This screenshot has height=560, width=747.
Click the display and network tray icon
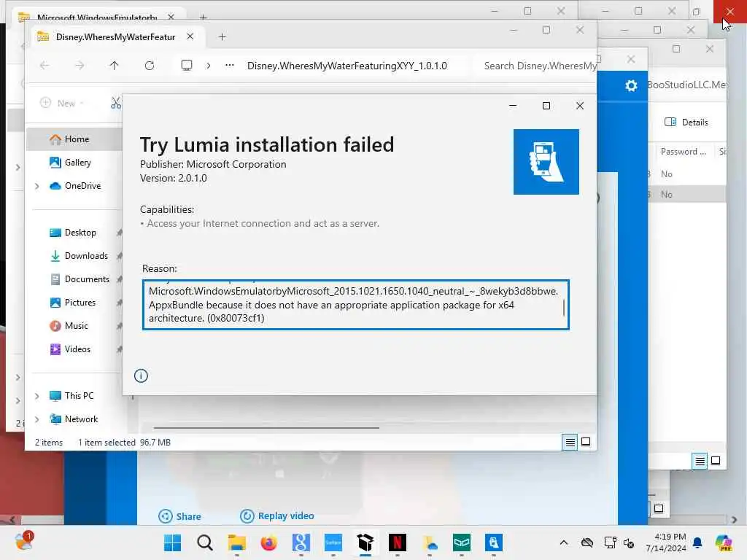point(611,542)
